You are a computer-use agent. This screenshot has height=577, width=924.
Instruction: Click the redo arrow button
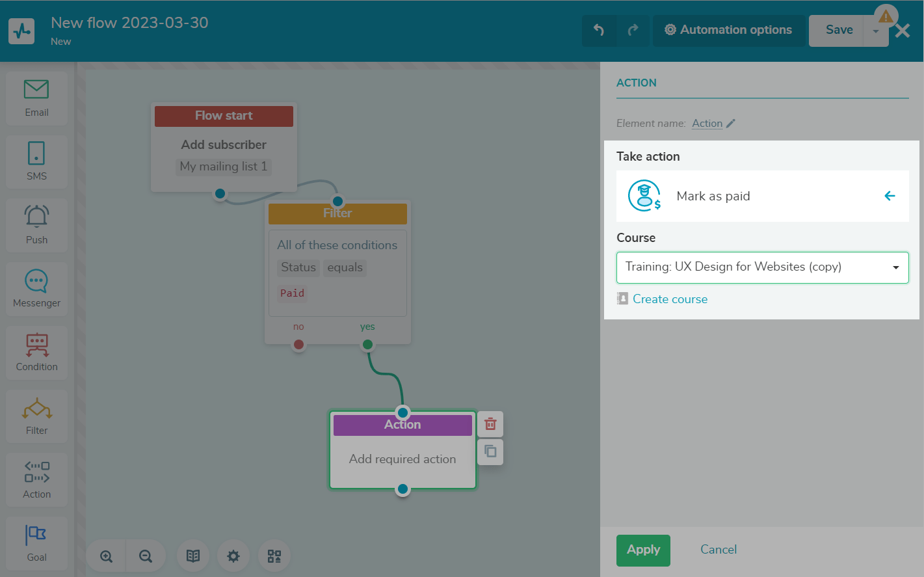click(x=633, y=30)
